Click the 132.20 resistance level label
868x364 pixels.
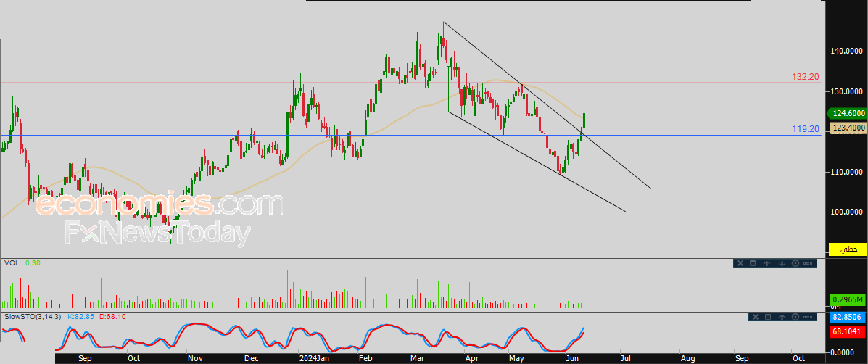(806, 77)
